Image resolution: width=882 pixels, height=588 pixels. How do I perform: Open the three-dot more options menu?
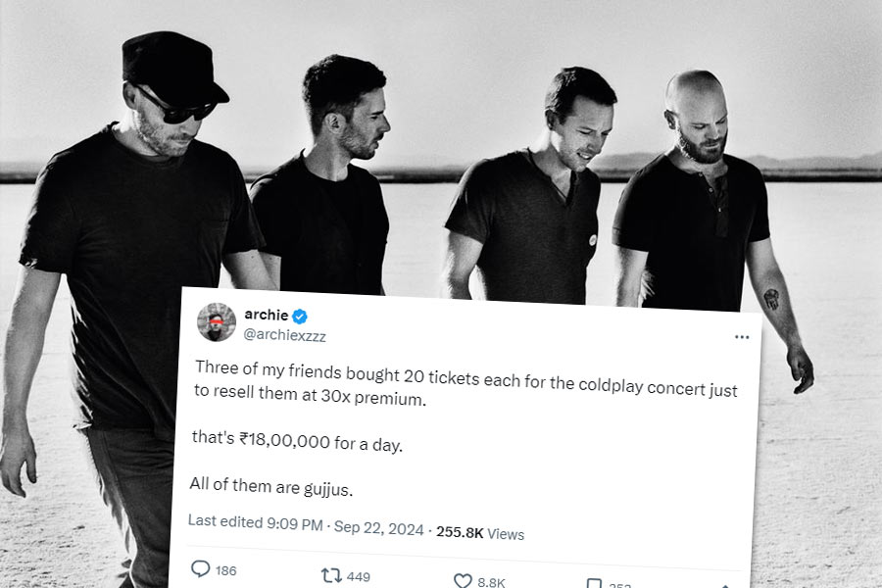tap(742, 337)
